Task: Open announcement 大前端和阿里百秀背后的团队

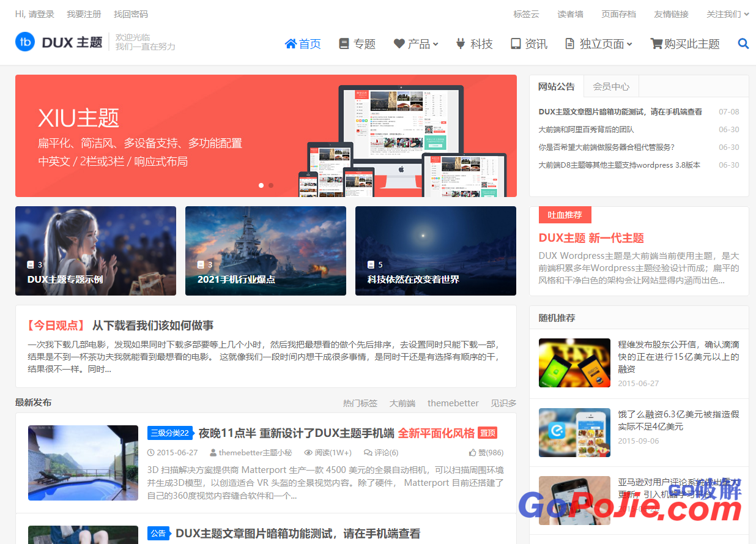Action: [586, 130]
